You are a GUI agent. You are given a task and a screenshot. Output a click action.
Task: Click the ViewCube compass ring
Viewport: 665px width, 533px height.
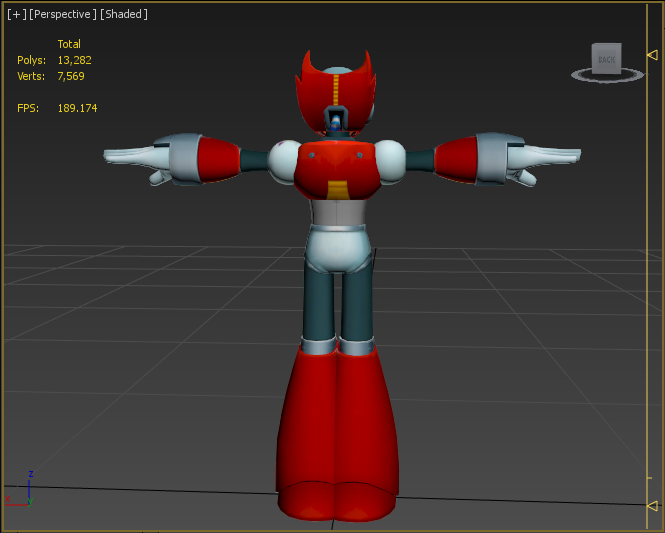click(x=607, y=76)
